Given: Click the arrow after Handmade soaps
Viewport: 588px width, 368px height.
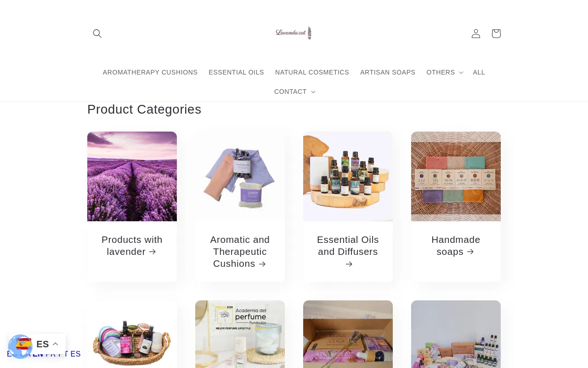Looking at the screenshot, I should tap(470, 252).
